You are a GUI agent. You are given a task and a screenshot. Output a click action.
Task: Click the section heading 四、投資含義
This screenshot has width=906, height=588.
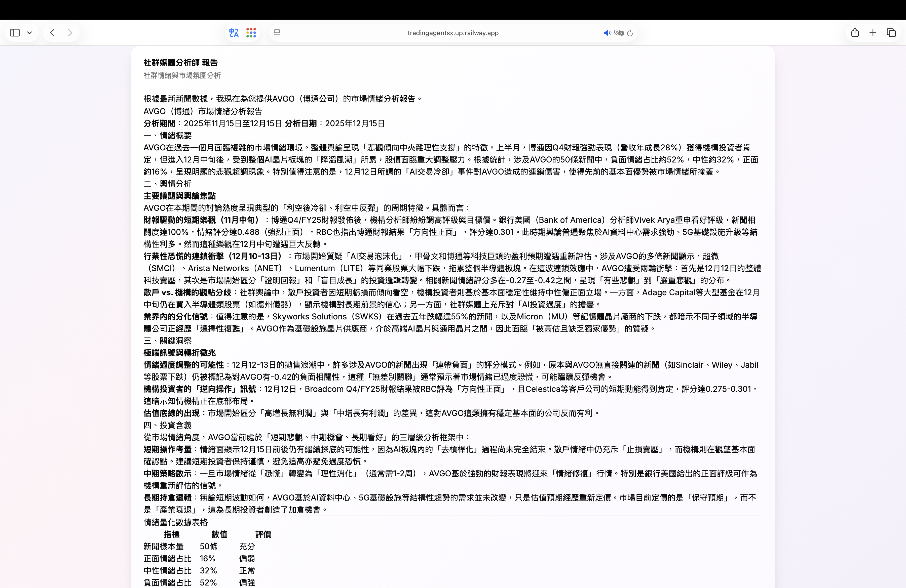click(x=168, y=425)
